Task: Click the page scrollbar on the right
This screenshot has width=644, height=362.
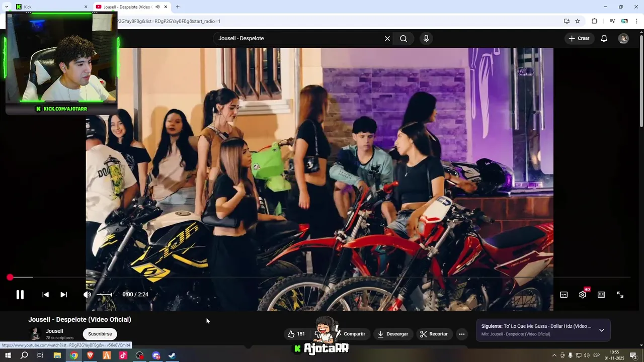Action: pyautogui.click(x=641, y=80)
